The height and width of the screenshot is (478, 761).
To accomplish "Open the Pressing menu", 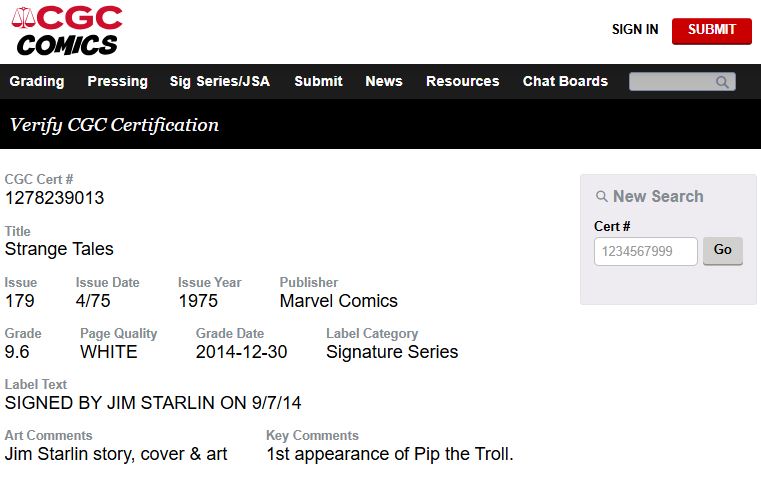I will pyautogui.click(x=117, y=81).
